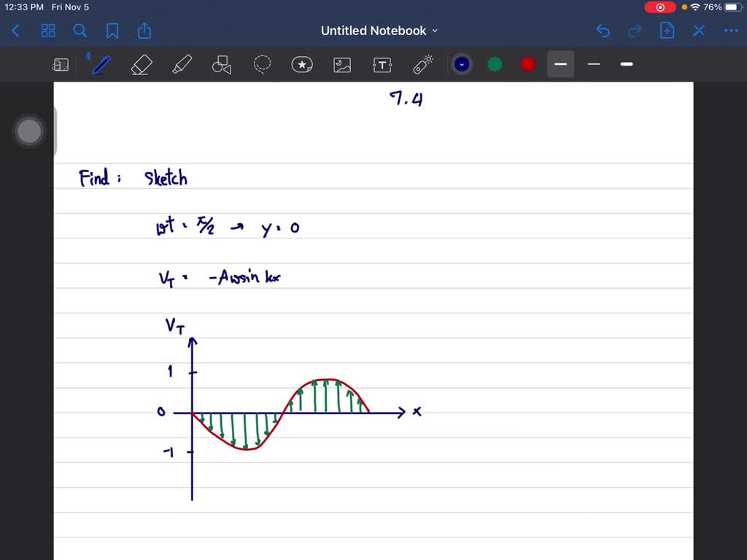Select the Eraser tool
Image resolution: width=747 pixels, height=560 pixels.
(x=141, y=64)
